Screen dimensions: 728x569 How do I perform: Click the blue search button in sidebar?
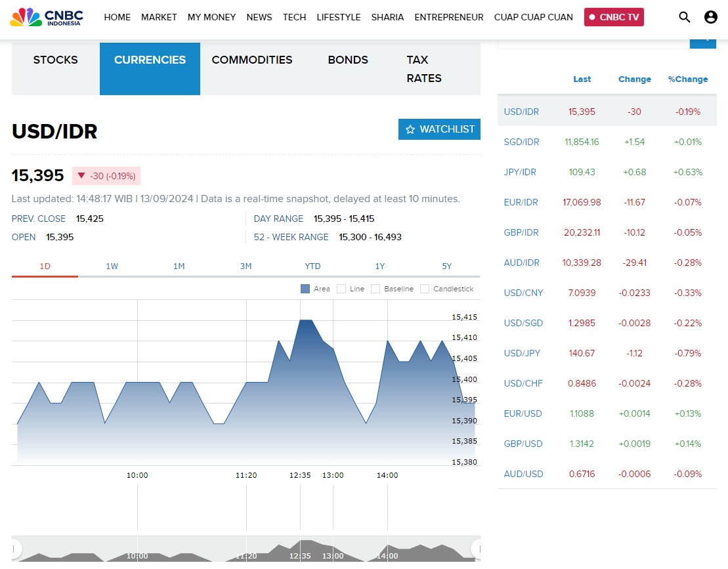703,41
